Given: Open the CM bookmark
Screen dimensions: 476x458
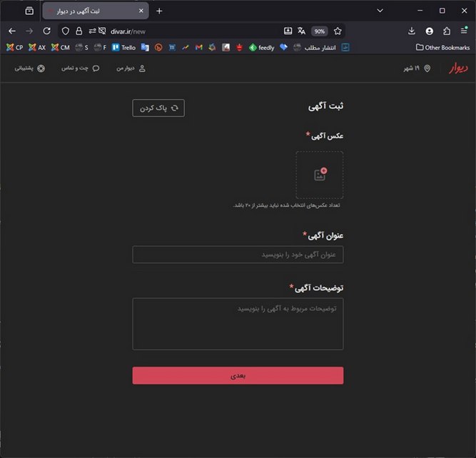Looking at the screenshot, I should pyautogui.click(x=61, y=47).
